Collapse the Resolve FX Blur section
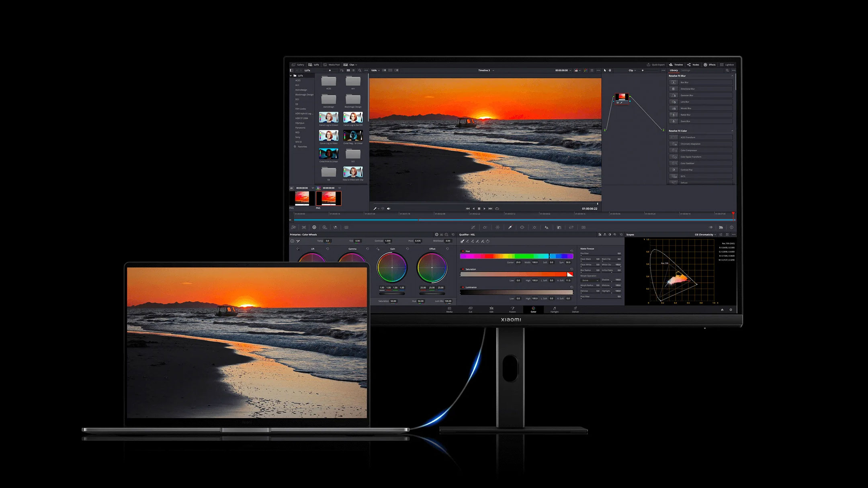This screenshot has width=868, height=488. click(732, 76)
